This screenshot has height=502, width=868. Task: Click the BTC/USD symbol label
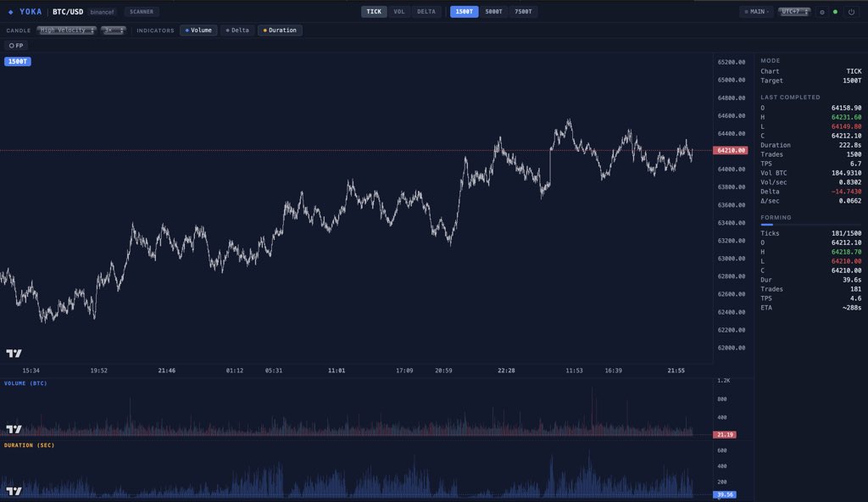(x=68, y=12)
